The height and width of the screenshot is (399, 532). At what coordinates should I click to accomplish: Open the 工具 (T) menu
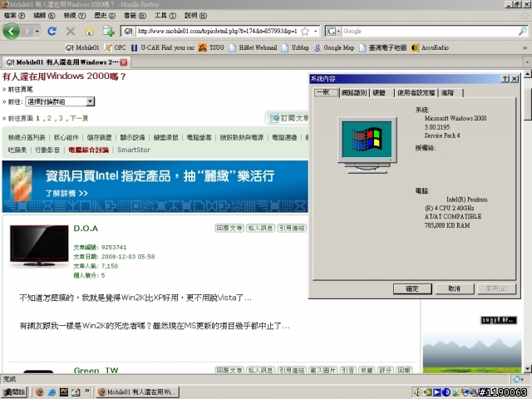pos(165,16)
